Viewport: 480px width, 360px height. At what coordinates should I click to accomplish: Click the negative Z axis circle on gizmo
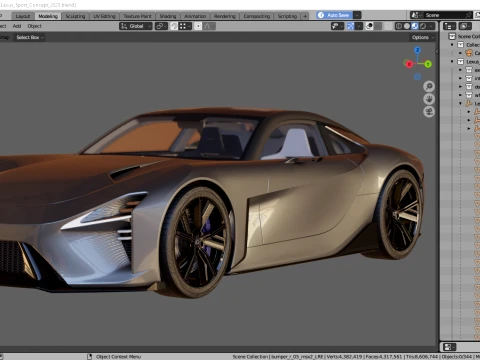pos(417,77)
